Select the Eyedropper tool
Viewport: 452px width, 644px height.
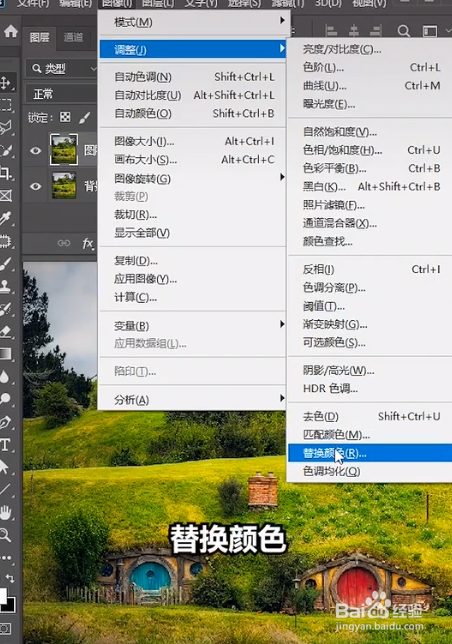(x=6, y=218)
